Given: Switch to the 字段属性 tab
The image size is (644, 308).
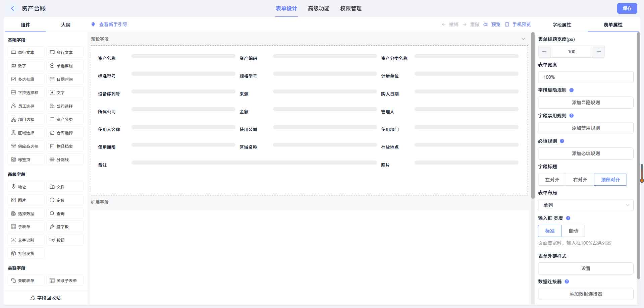Looking at the screenshot, I should [562, 25].
